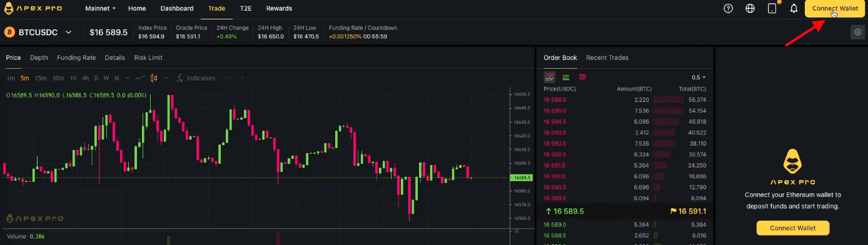This screenshot has width=868, height=245.
Task: Show both bids and asks in order book
Action: click(x=550, y=77)
